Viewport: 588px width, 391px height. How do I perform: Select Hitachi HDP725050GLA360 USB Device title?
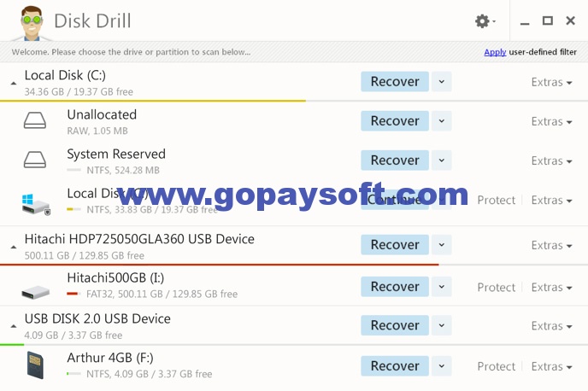click(x=139, y=239)
